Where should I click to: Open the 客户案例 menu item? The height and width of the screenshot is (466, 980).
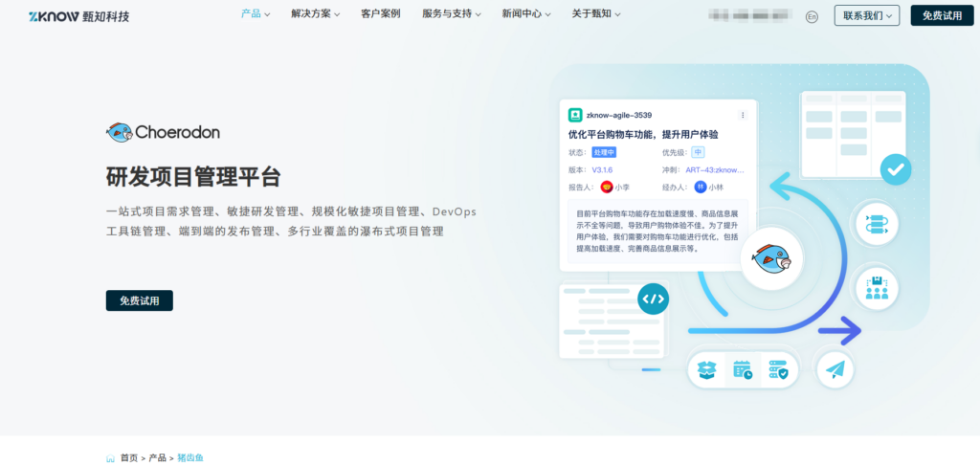tap(381, 14)
